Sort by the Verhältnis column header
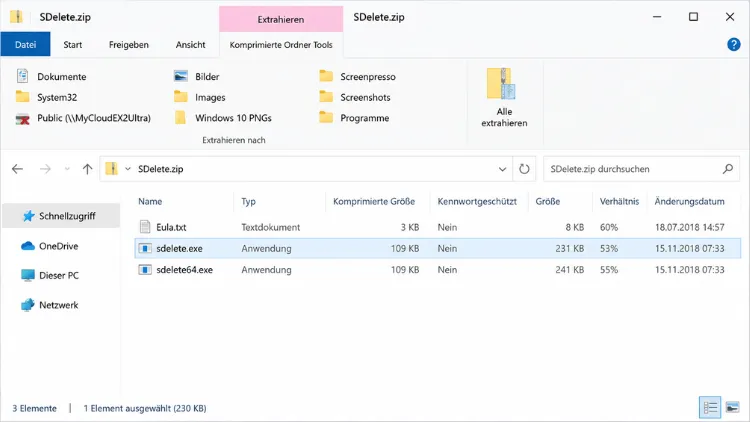Screen dimensions: 750x422 619,201
